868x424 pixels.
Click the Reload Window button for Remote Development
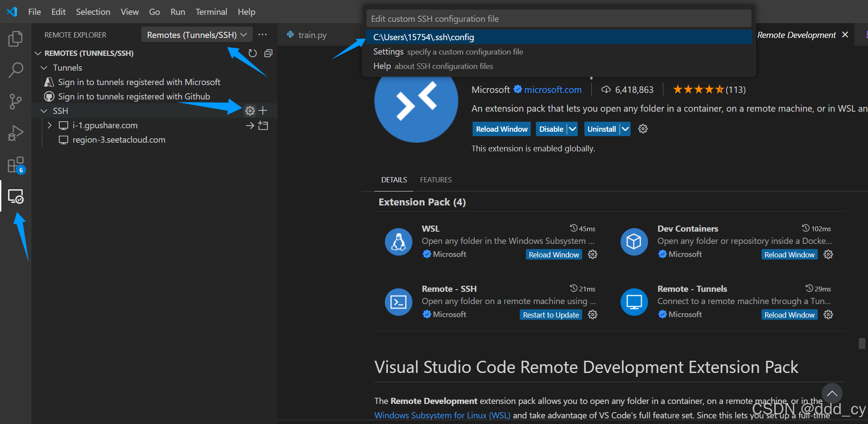pyautogui.click(x=502, y=129)
